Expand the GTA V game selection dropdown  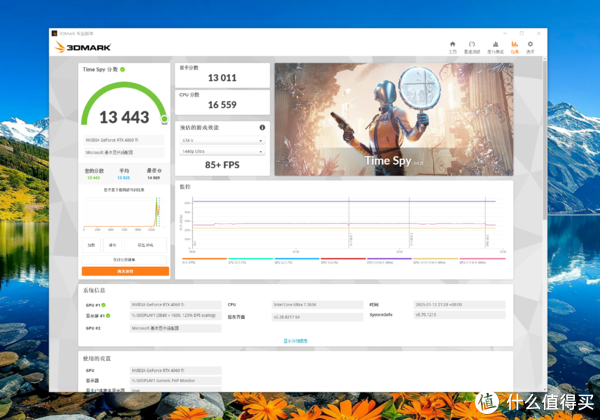coord(222,140)
